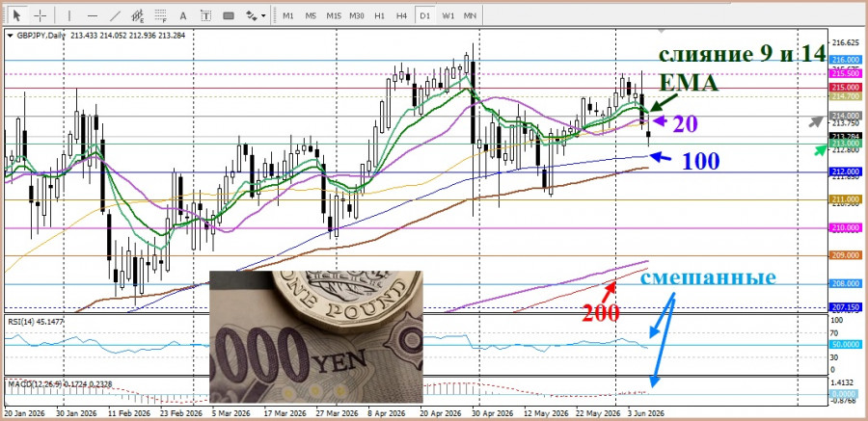Image resolution: width=868 pixels, height=421 pixels.
Task: Select the equidistant channel tool
Action: (138, 15)
